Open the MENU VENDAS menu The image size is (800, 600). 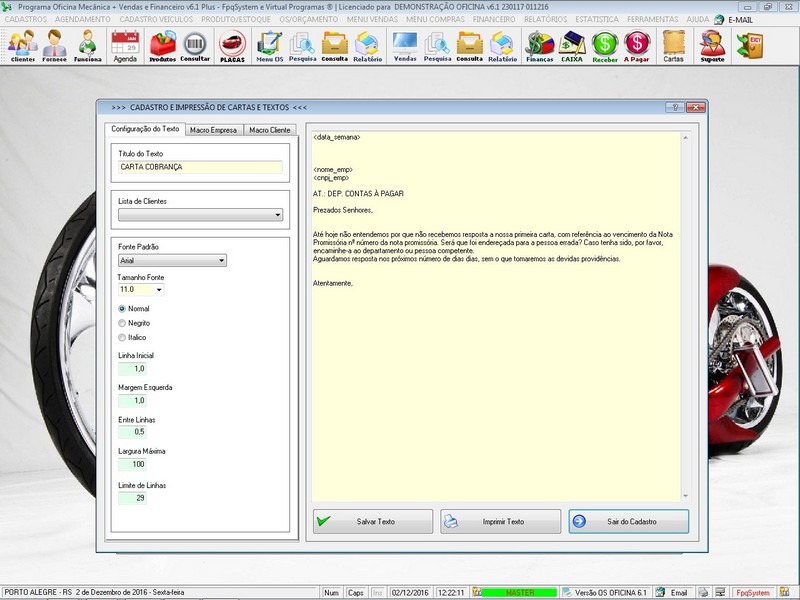(372, 19)
